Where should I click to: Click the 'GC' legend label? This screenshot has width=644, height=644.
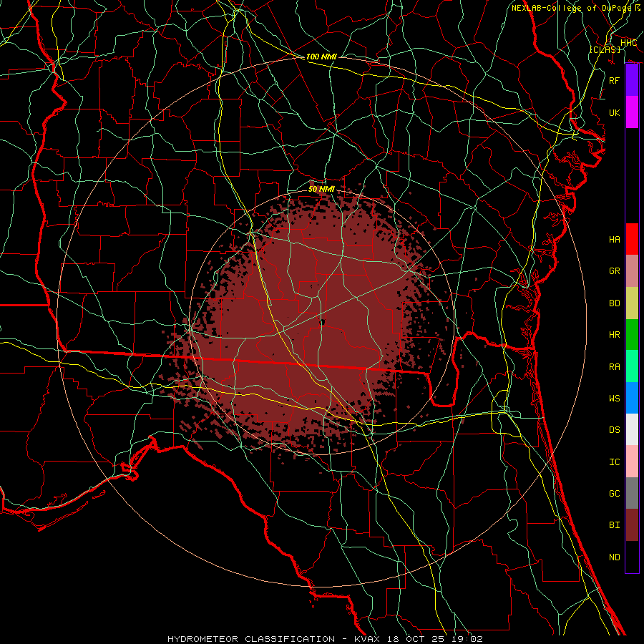pyautogui.click(x=614, y=494)
